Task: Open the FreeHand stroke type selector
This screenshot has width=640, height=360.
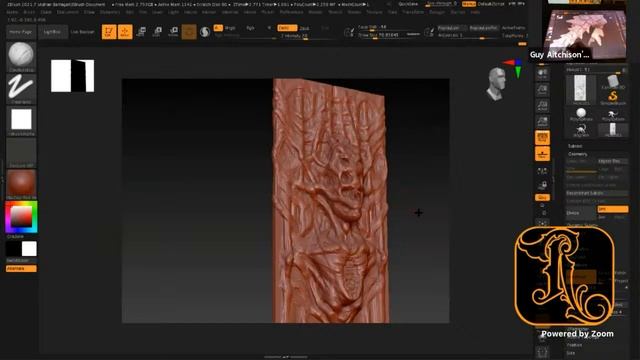Action: (x=21, y=89)
